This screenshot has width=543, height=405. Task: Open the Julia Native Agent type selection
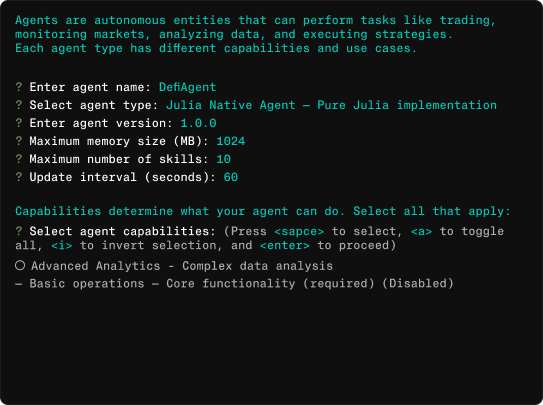[x=331, y=105]
